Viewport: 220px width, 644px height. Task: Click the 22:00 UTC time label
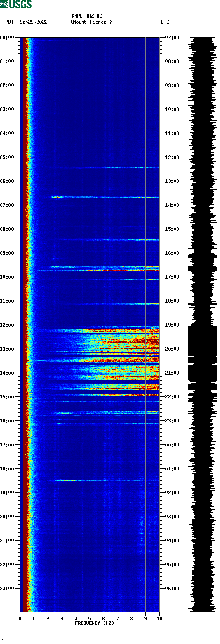click(172, 397)
